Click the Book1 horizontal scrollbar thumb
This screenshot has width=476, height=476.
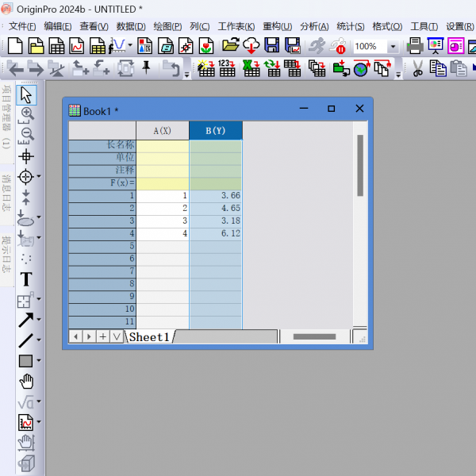point(314,336)
